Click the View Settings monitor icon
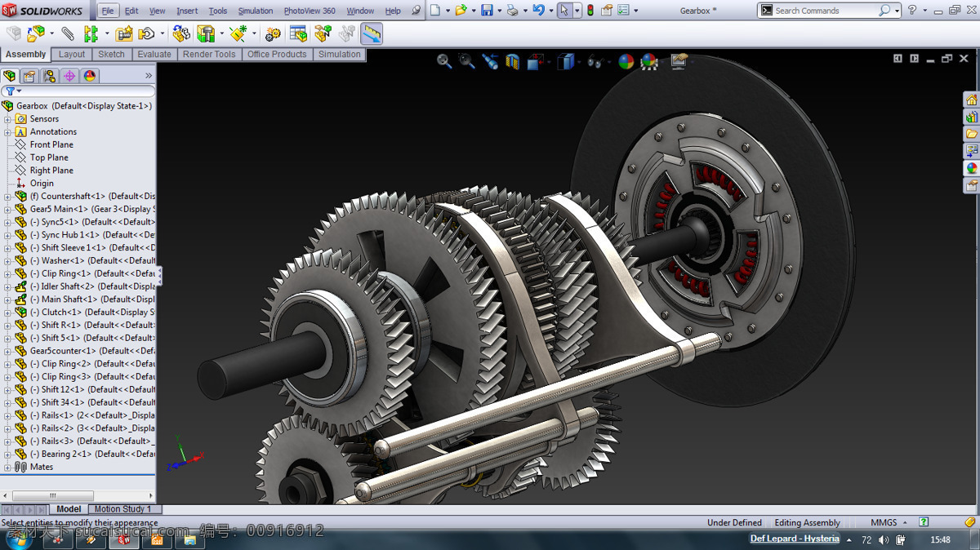Viewport: 980px width, 550px height. click(679, 61)
